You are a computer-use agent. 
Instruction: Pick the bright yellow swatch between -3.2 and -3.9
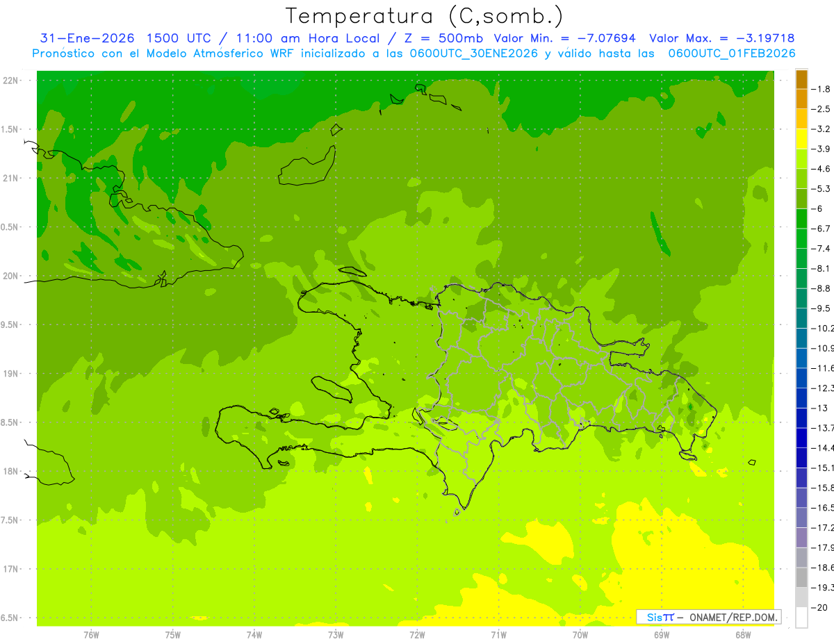coord(801,139)
